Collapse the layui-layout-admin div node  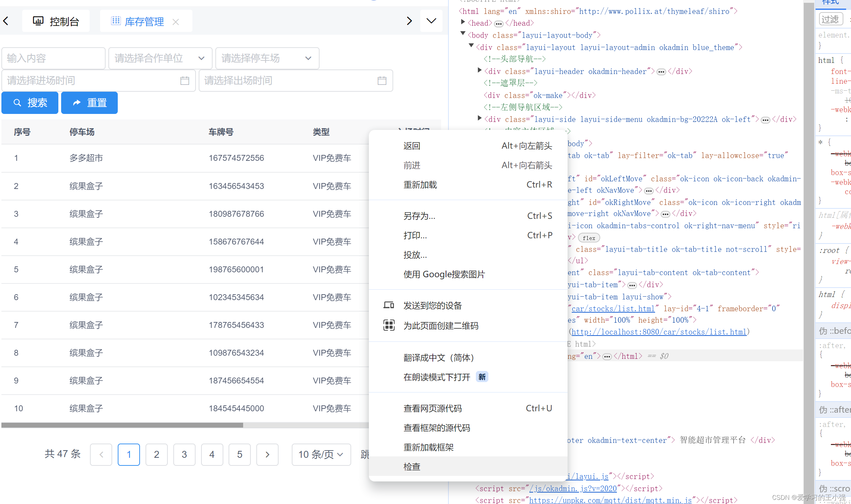pos(471,46)
